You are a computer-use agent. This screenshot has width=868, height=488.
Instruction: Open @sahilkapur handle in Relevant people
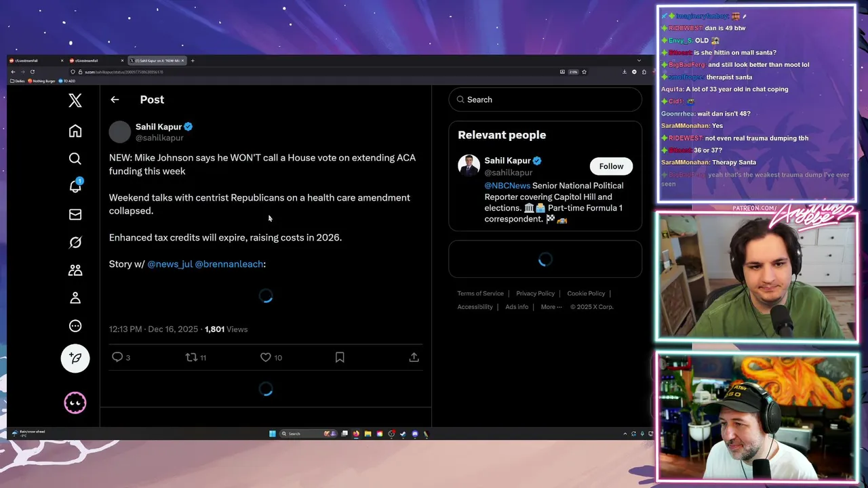click(x=509, y=173)
